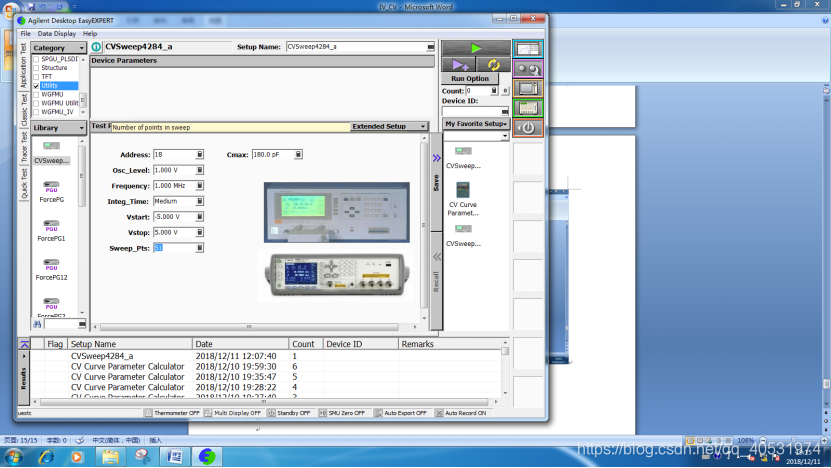Open Integ_Time selection list

199,201
